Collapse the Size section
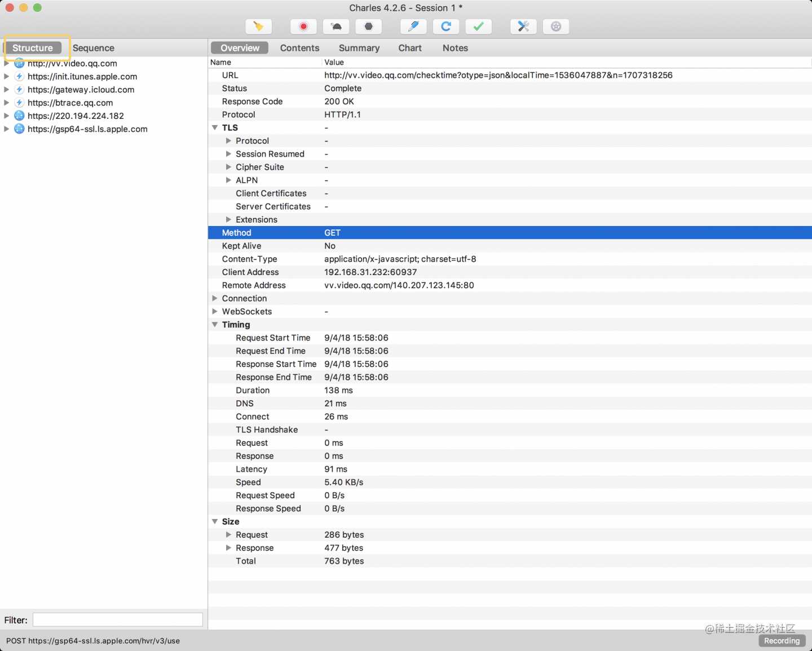 [x=215, y=521]
